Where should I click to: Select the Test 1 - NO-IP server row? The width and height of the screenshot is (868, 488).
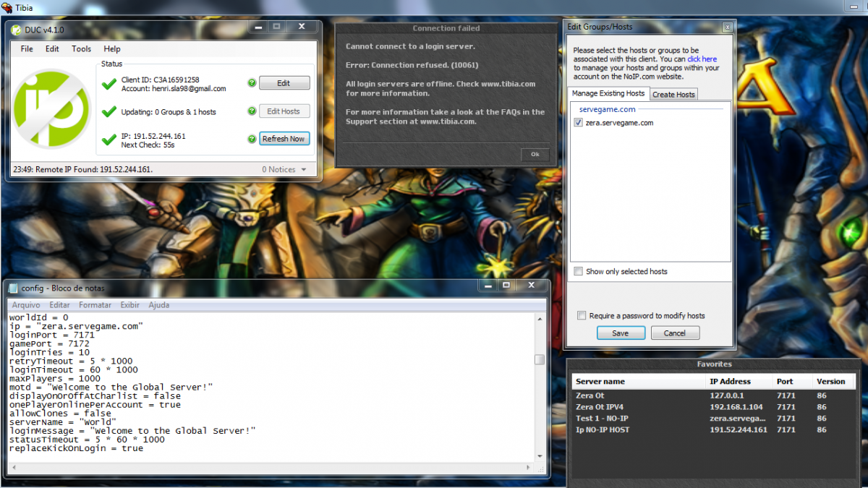(x=713, y=419)
